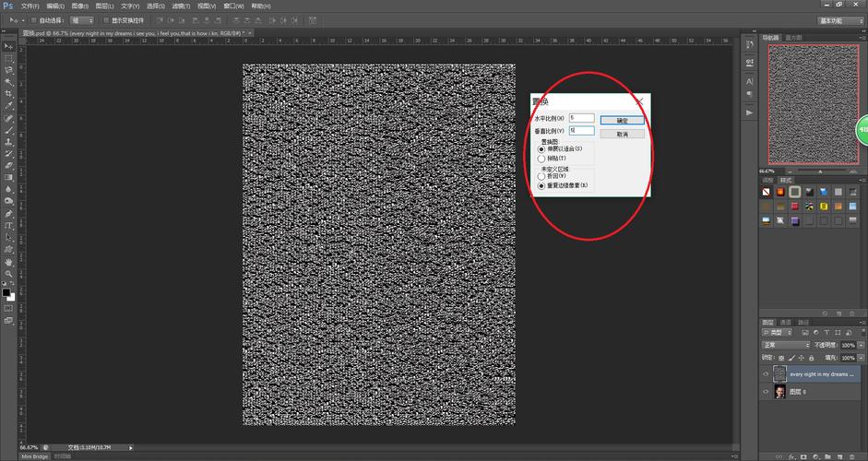The width and height of the screenshot is (868, 461).
Task: Open the layer blend mode 正常 dropdown
Action: coord(785,345)
